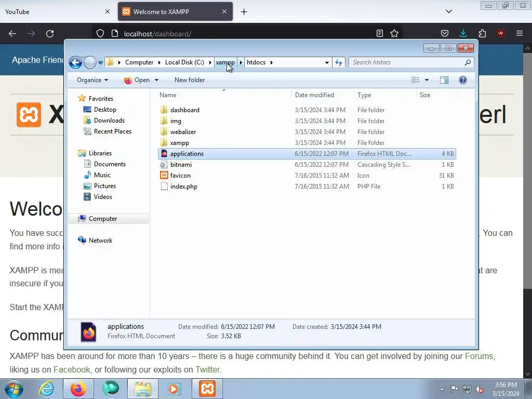Select Local Disk (C:) breadcrumb
This screenshot has width=532, height=399.
coord(184,62)
